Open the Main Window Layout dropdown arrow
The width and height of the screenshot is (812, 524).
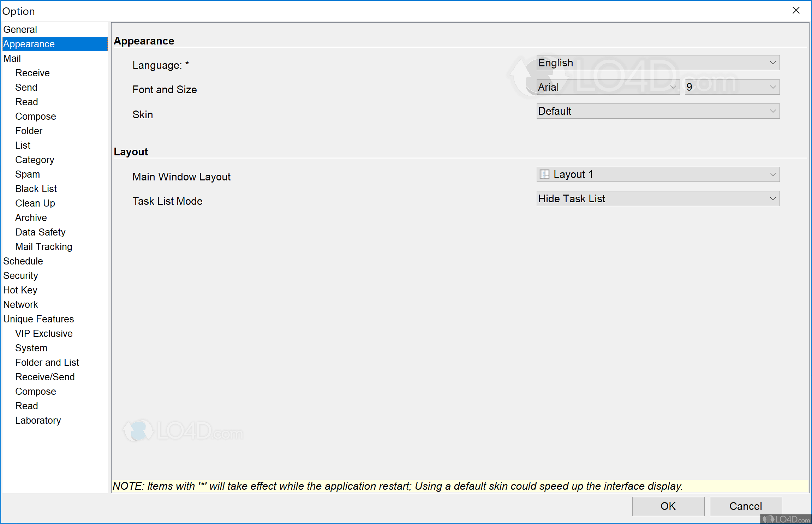pyautogui.click(x=772, y=174)
